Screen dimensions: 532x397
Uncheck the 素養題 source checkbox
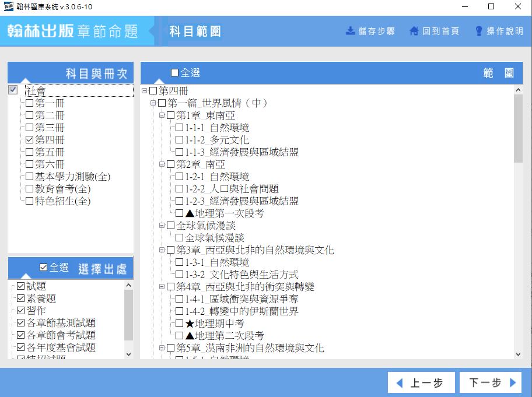coord(20,298)
